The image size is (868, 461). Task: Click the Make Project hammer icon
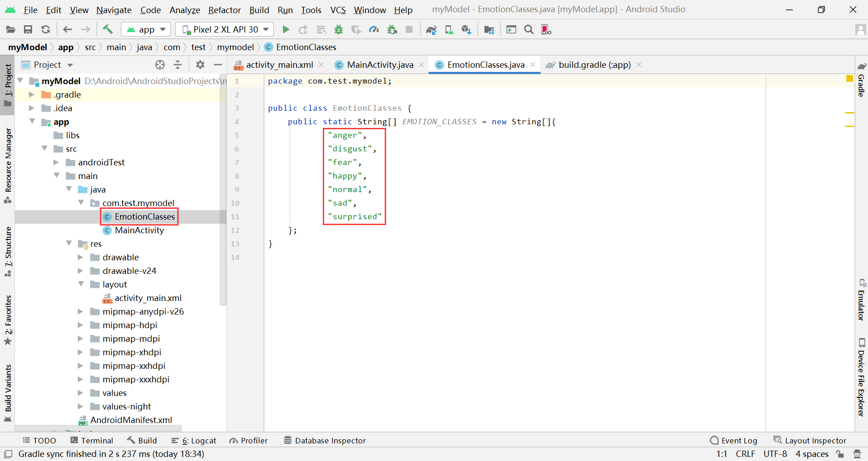coord(108,30)
